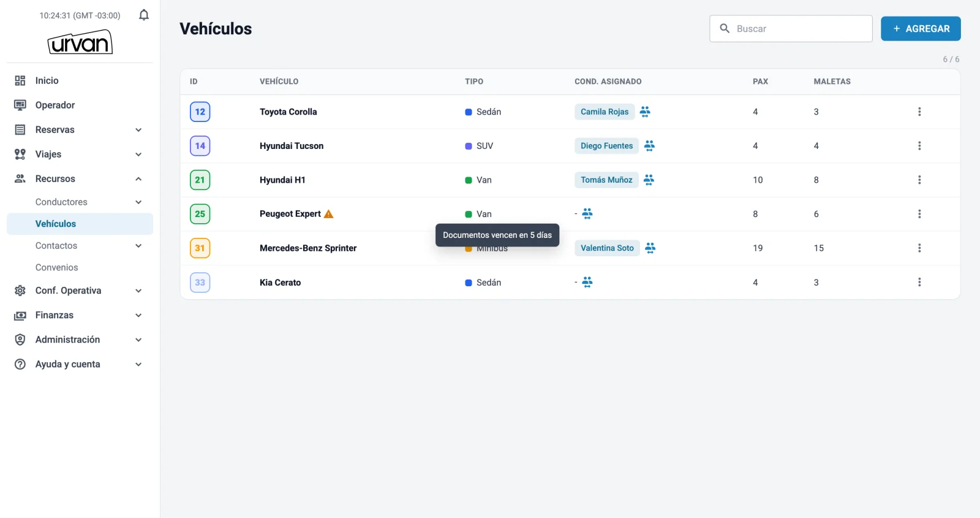Focus the Buscar search field
Screen dimensions: 980x518
791,29
